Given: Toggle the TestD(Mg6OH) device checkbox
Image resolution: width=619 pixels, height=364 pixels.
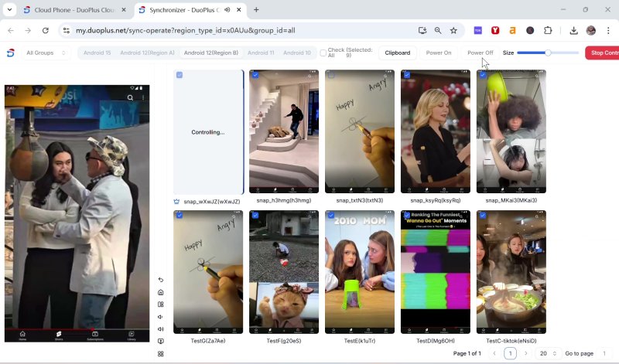Looking at the screenshot, I should pos(407,216).
